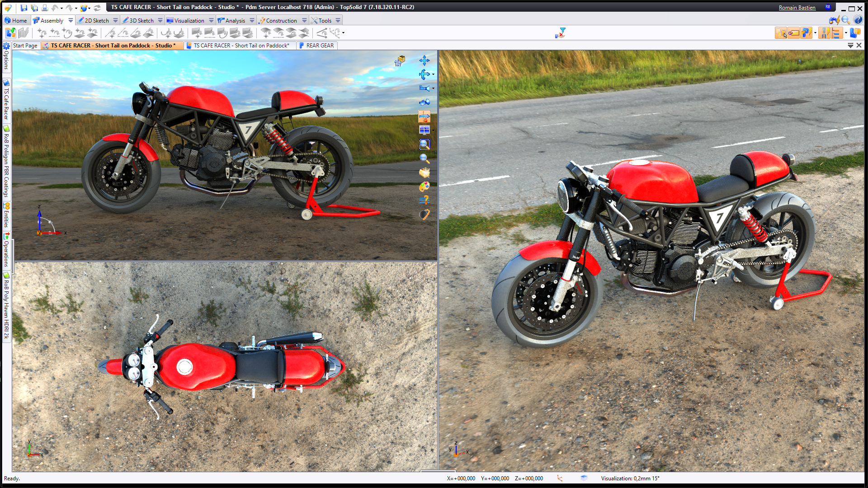Expand the Visualization tab dropdown arrow
Viewport: 868px width, 488px height.
(x=211, y=20)
